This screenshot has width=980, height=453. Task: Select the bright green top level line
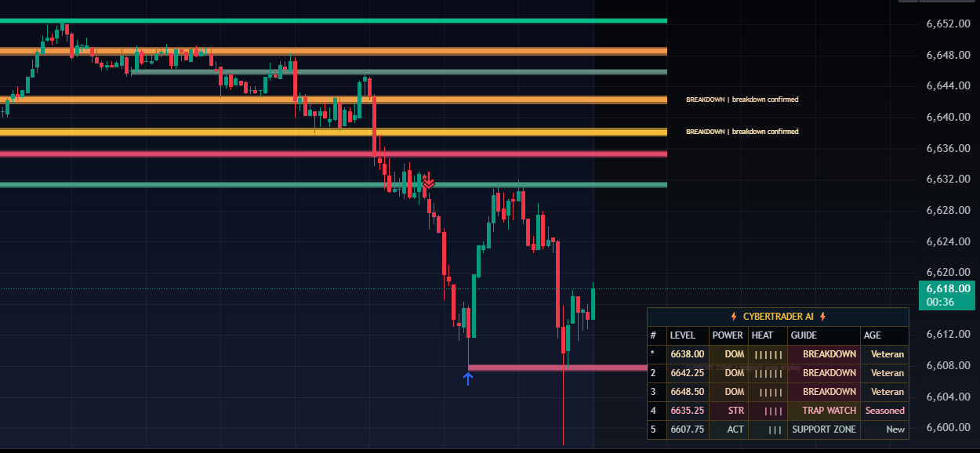coord(333,20)
